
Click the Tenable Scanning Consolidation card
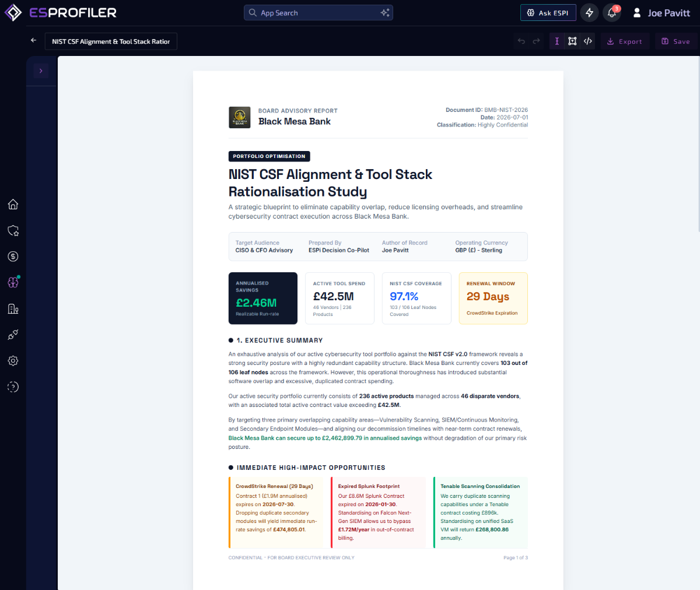[481, 512]
